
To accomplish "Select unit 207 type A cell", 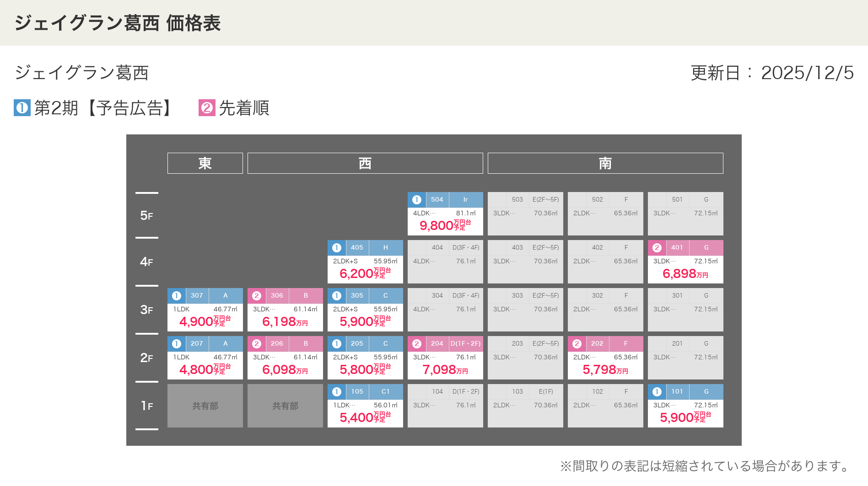I will (x=205, y=358).
